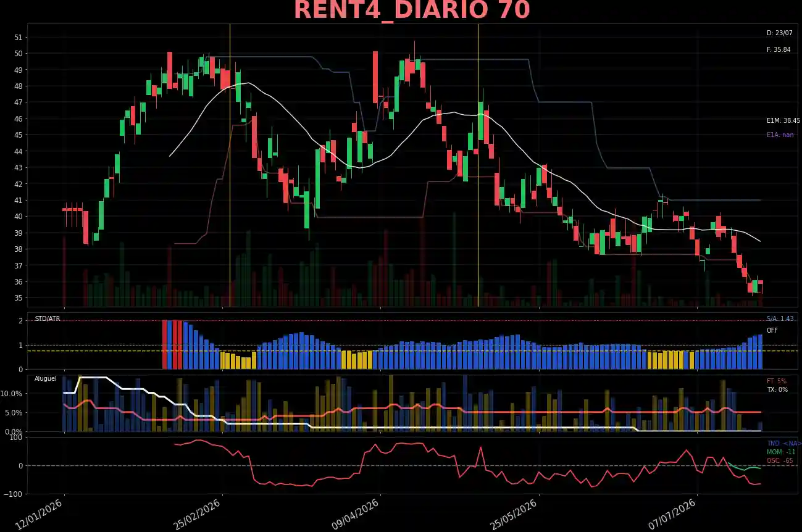Select the OSC: -65 indicator label
802x532 pixels.
pos(780,460)
